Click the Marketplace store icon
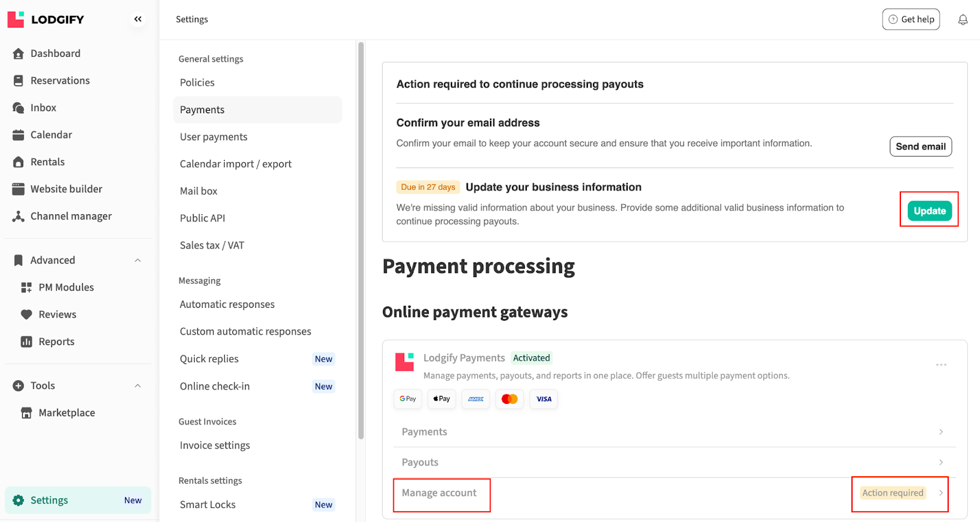The width and height of the screenshot is (980, 522). tap(26, 413)
